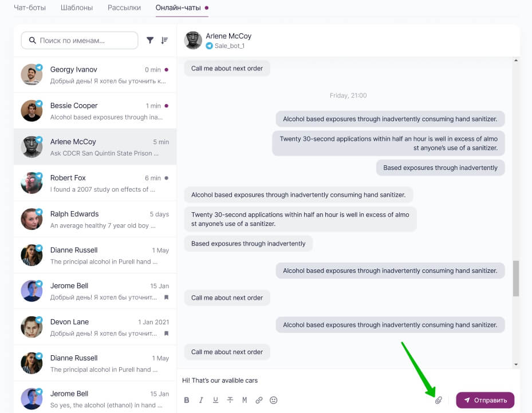
Task: Select the Шаблоны tab
Action: click(x=77, y=7)
